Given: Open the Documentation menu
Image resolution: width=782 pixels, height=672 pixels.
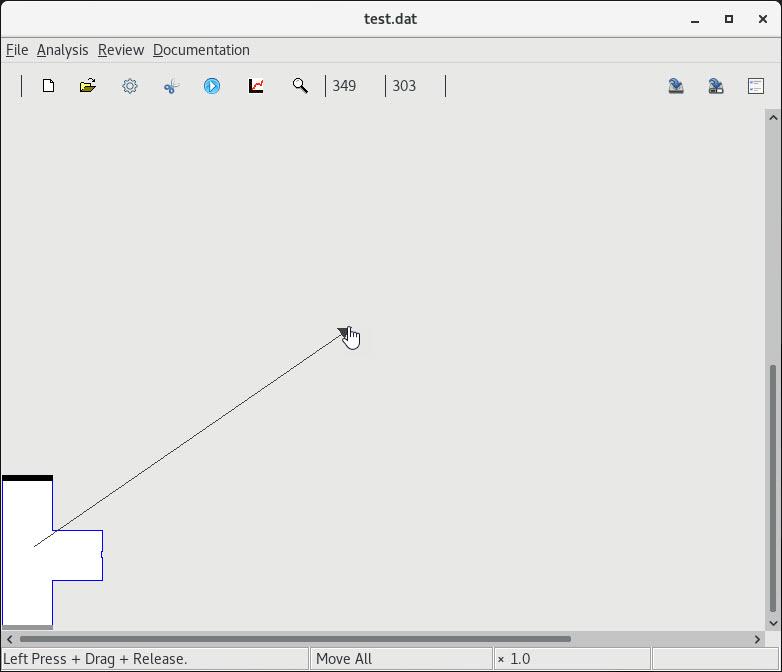Looking at the screenshot, I should click(x=201, y=50).
